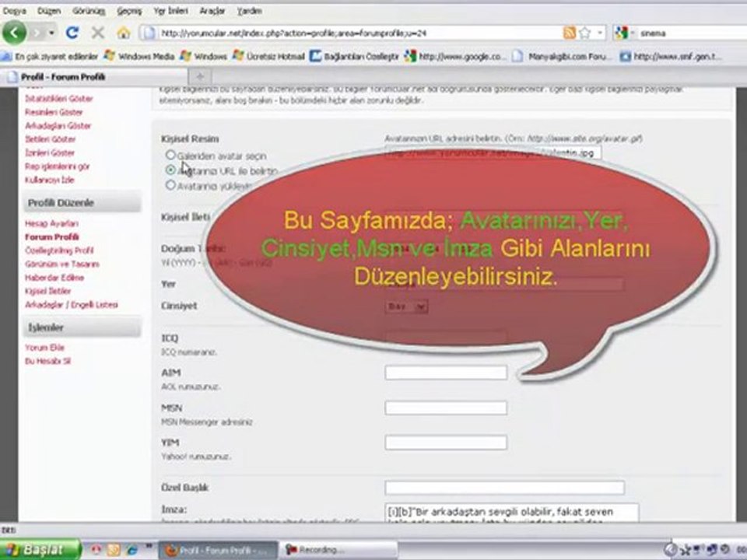Click 'Yorum Ekle' under İşlemler

tap(44, 348)
